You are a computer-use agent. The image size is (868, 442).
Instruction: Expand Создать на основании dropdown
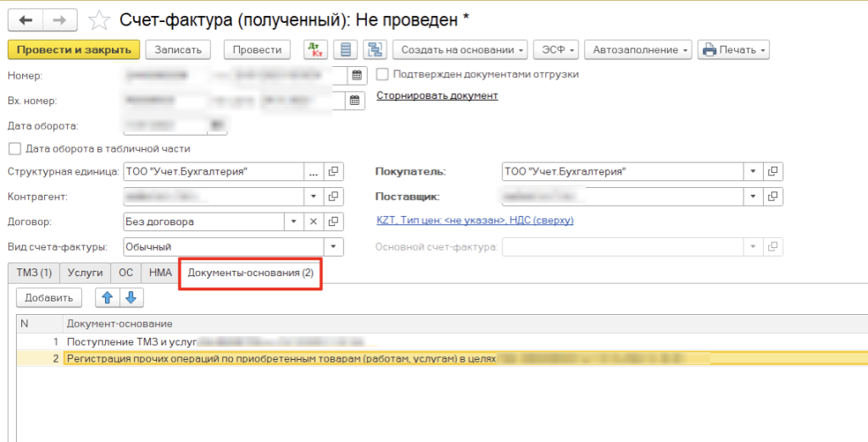463,50
